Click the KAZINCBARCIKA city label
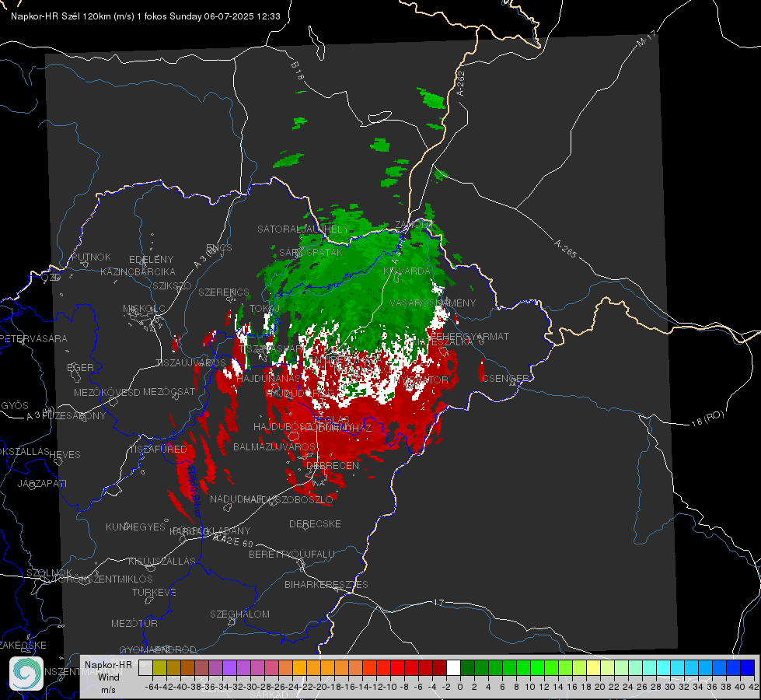 tap(138, 271)
